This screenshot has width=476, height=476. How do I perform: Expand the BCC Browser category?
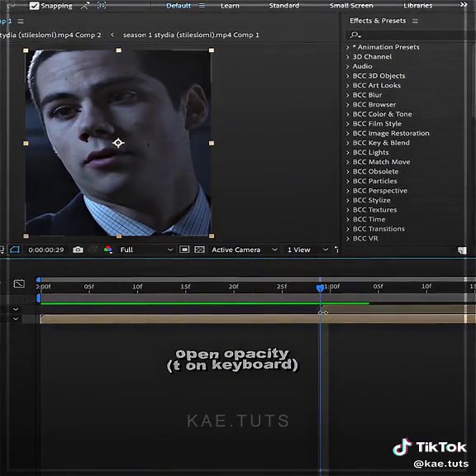[x=348, y=105]
